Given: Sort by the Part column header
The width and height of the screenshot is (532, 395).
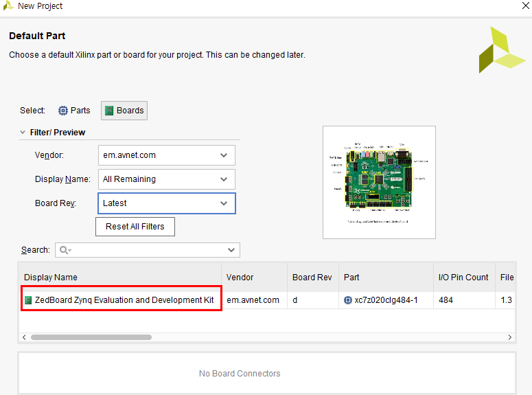Looking at the screenshot, I should 386,277.
